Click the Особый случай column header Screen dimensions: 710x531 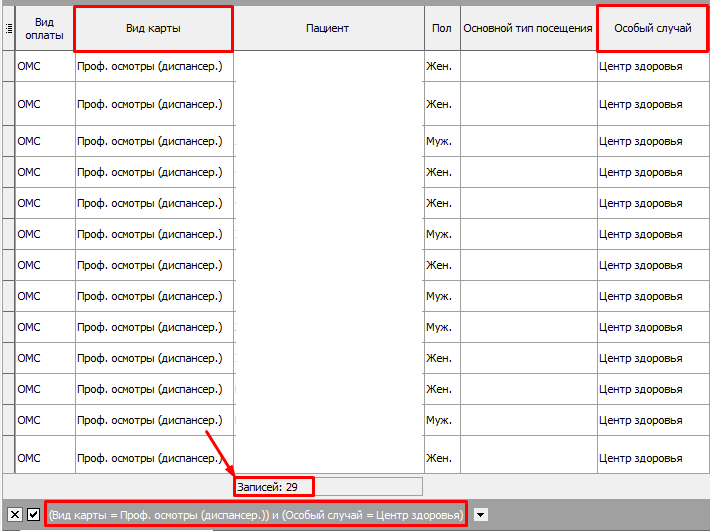[652, 29]
